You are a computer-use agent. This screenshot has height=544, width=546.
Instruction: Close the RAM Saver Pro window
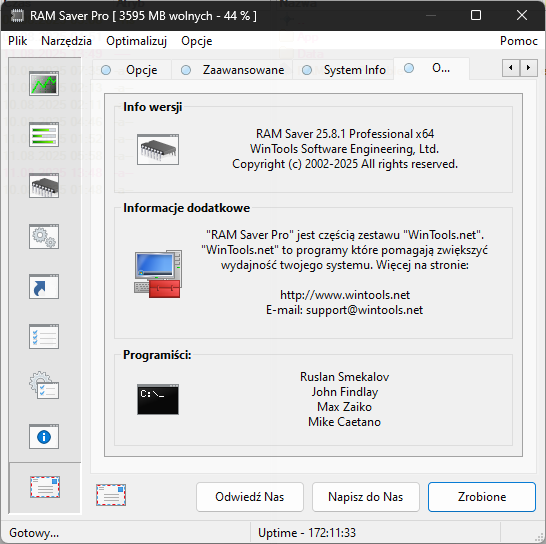(x=522, y=15)
